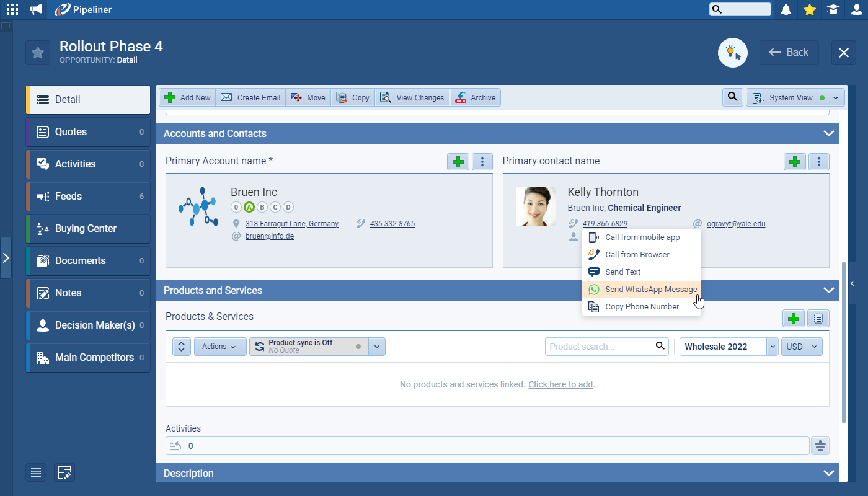The height and width of the screenshot is (496, 868).
Task: Click the Product search input field
Action: pyautogui.click(x=598, y=347)
